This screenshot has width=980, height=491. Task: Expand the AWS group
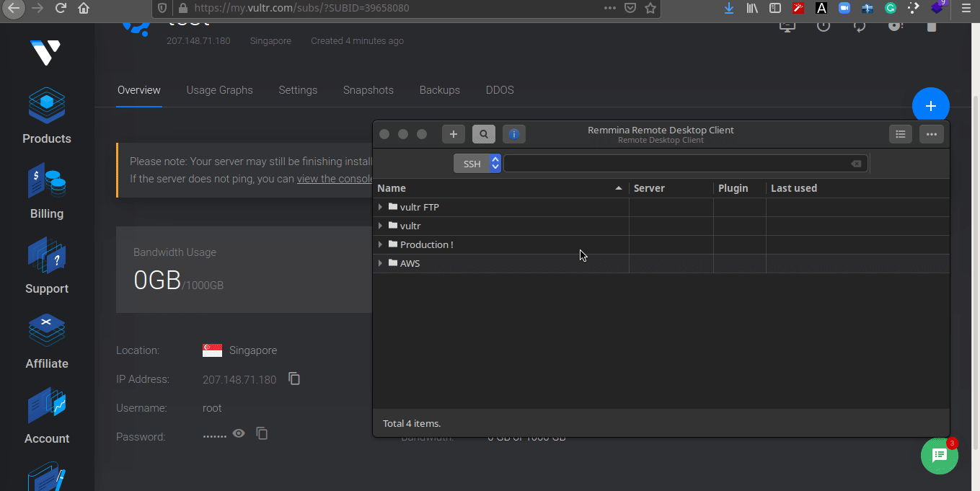pos(380,263)
